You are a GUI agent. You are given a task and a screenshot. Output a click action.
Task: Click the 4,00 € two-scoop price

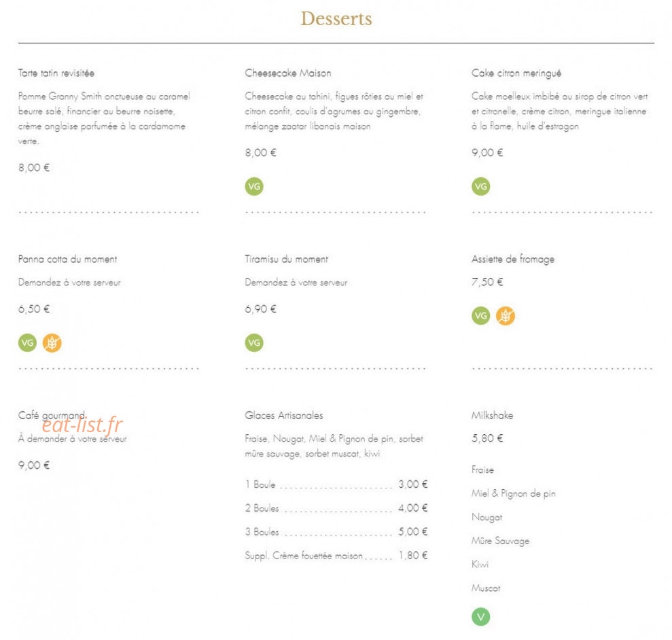click(413, 508)
